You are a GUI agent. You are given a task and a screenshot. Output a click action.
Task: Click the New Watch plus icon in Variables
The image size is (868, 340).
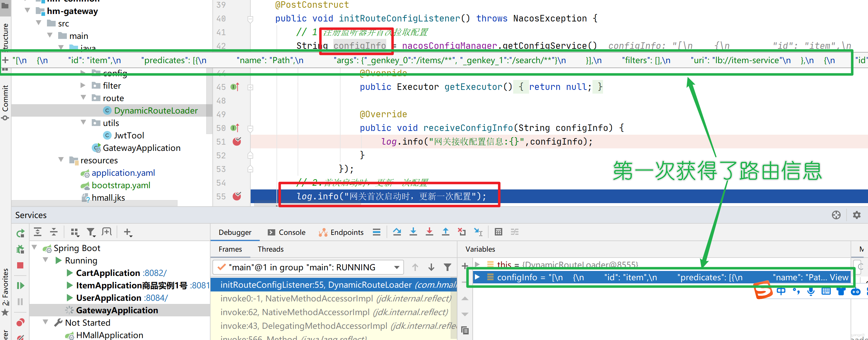(x=465, y=266)
